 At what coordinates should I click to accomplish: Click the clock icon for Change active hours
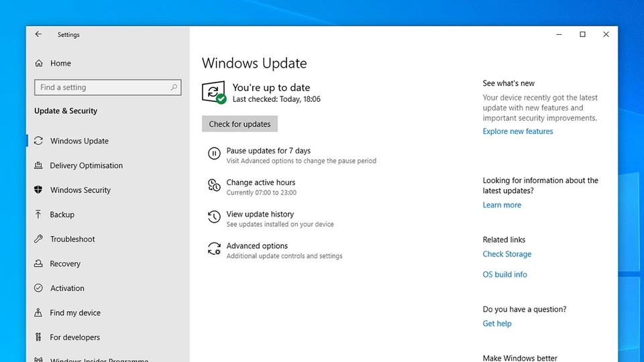pos(214,185)
